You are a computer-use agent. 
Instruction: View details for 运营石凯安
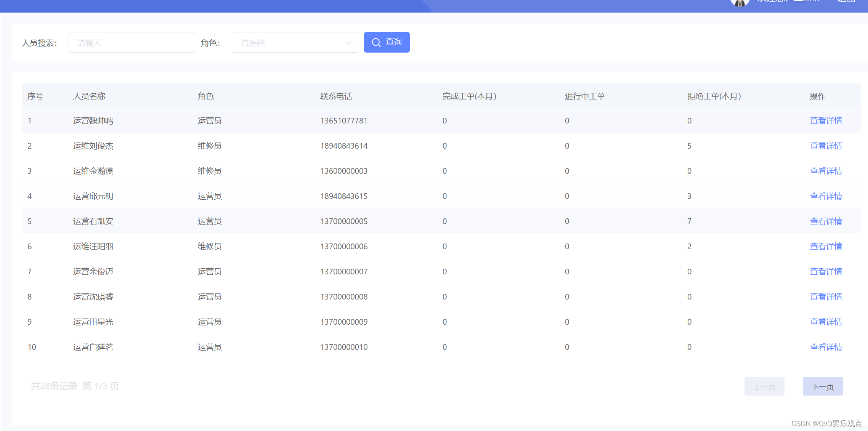click(826, 221)
